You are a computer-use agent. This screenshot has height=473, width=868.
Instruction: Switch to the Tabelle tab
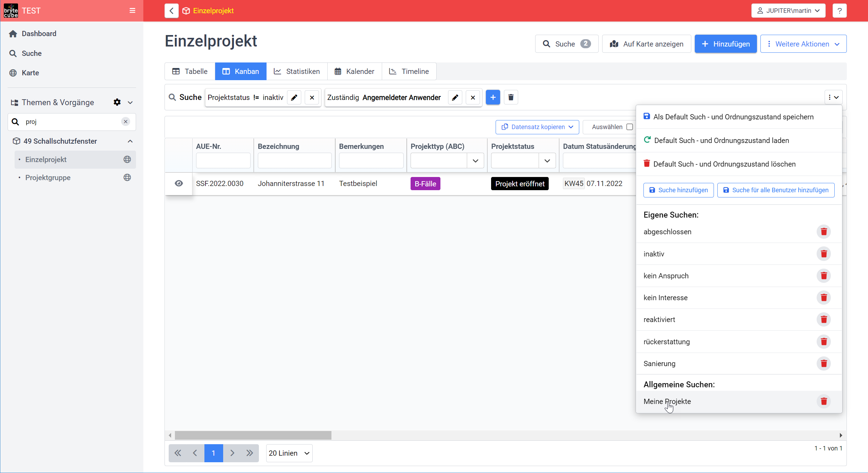point(190,71)
